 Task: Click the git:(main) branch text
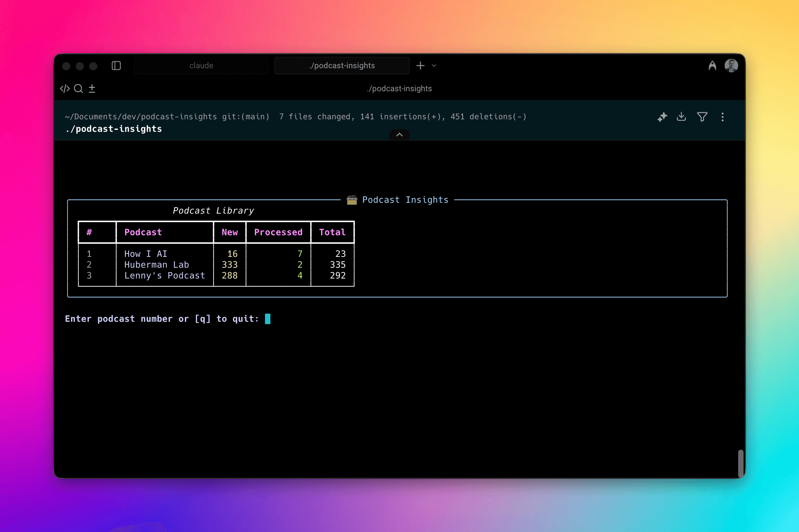point(246,117)
